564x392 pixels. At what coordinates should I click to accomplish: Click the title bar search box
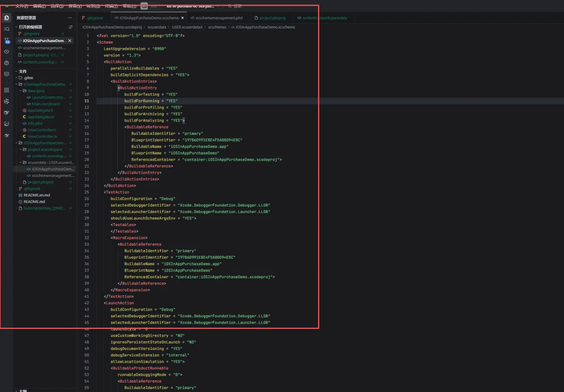pos(235,6)
